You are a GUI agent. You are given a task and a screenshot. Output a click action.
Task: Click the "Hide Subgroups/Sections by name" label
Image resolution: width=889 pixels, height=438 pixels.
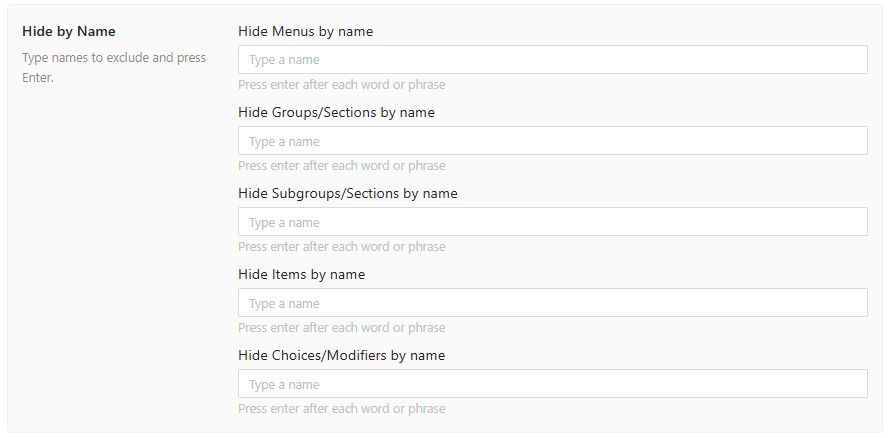347,193
